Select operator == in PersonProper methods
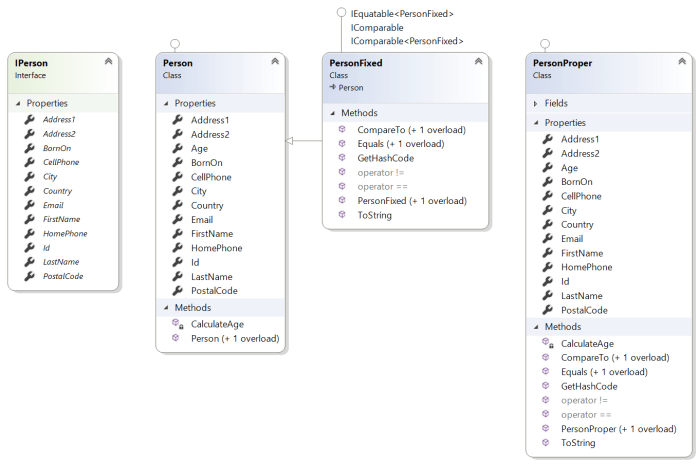The width and height of the screenshot is (699, 464). 586,414
